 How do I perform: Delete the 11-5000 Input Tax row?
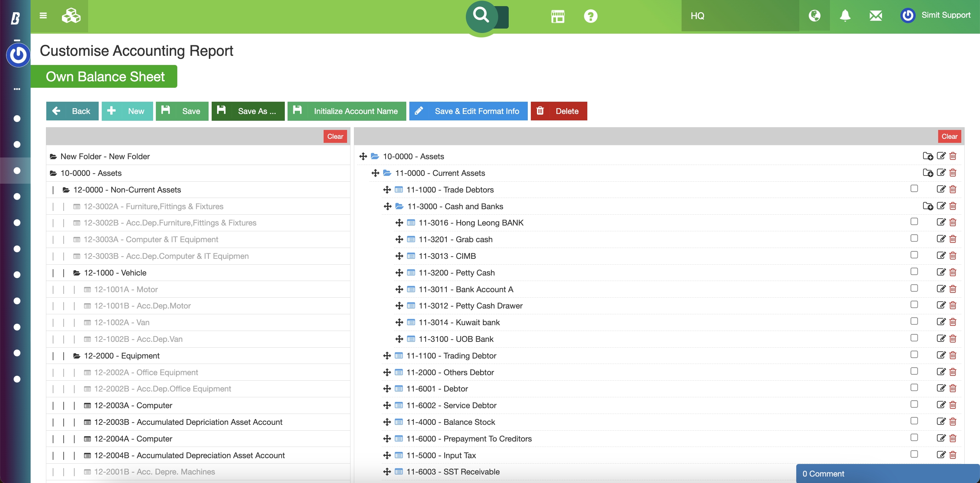(953, 455)
